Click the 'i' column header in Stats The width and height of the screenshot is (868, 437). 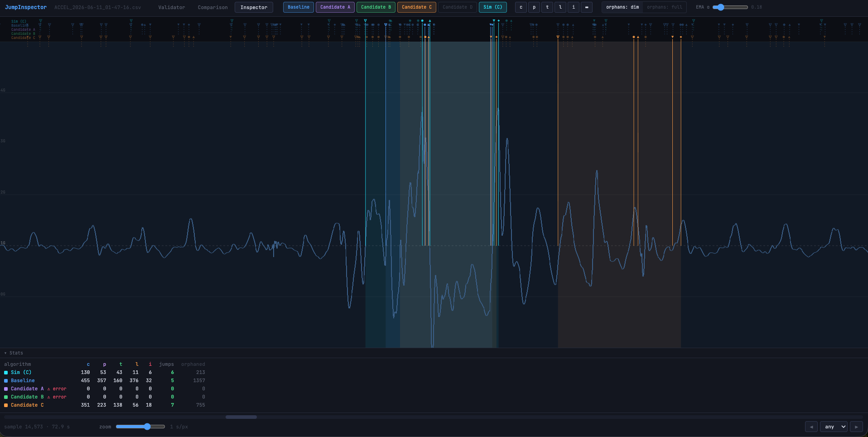tap(150, 364)
